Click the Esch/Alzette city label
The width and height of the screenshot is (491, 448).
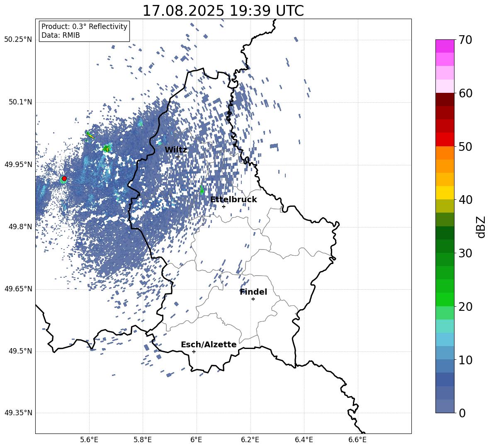[x=209, y=345]
